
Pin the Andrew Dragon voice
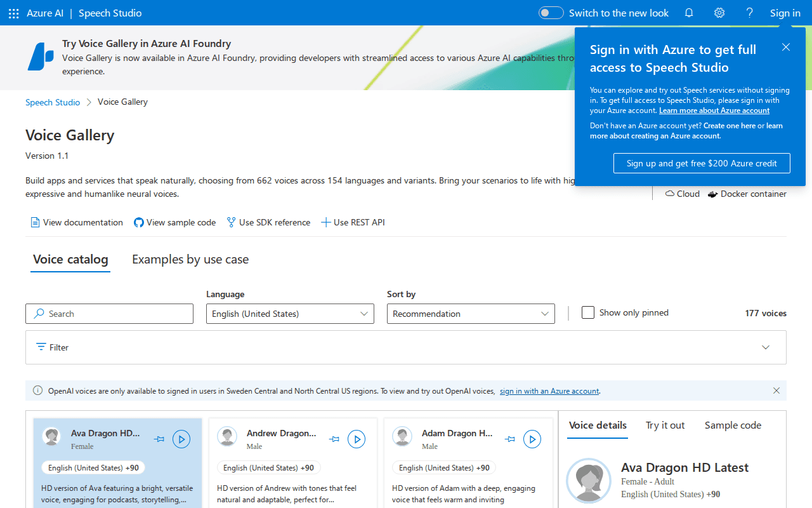click(334, 439)
